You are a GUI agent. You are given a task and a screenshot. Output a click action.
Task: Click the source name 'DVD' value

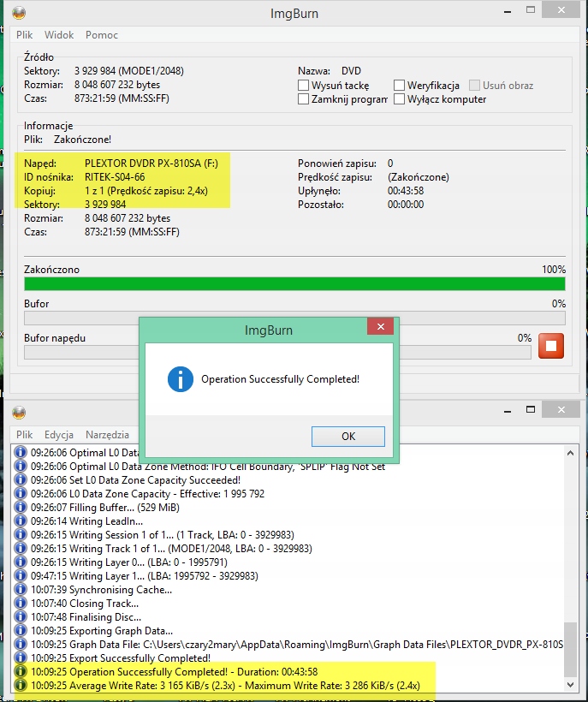(x=351, y=71)
